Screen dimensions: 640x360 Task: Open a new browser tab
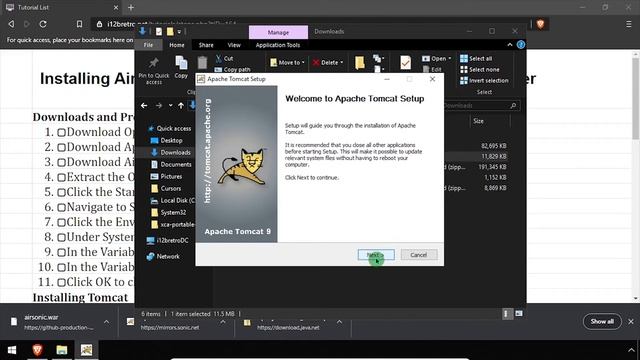click(x=131, y=7)
